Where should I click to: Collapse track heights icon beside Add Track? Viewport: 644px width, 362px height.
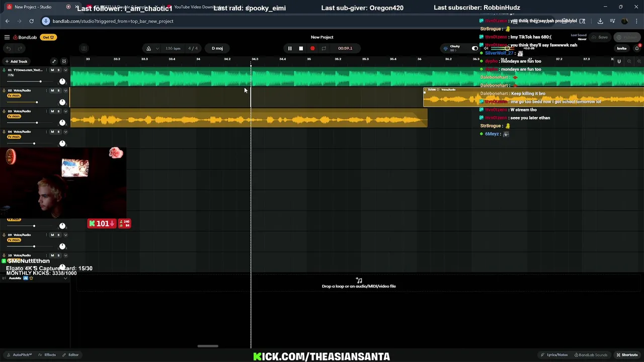coord(64,61)
